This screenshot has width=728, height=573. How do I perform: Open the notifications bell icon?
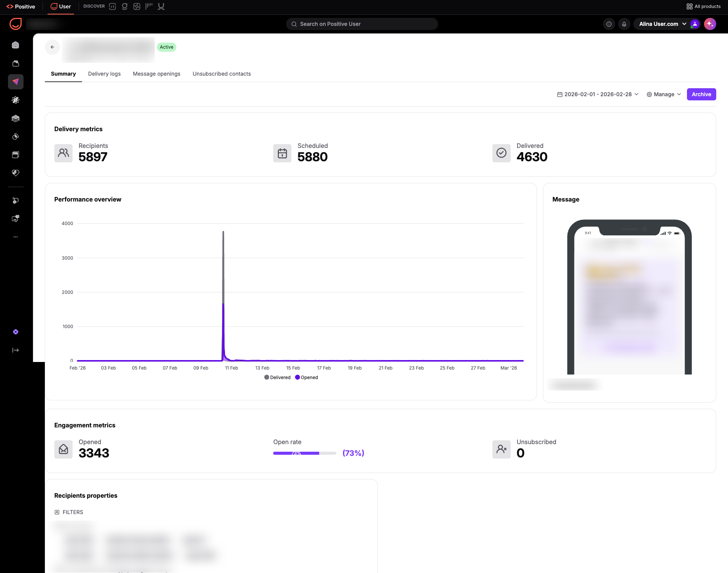tap(624, 24)
